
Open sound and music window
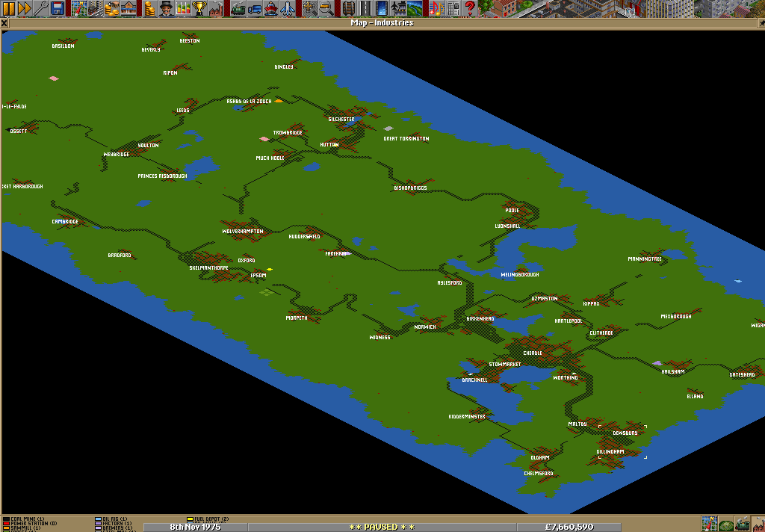[436, 8]
